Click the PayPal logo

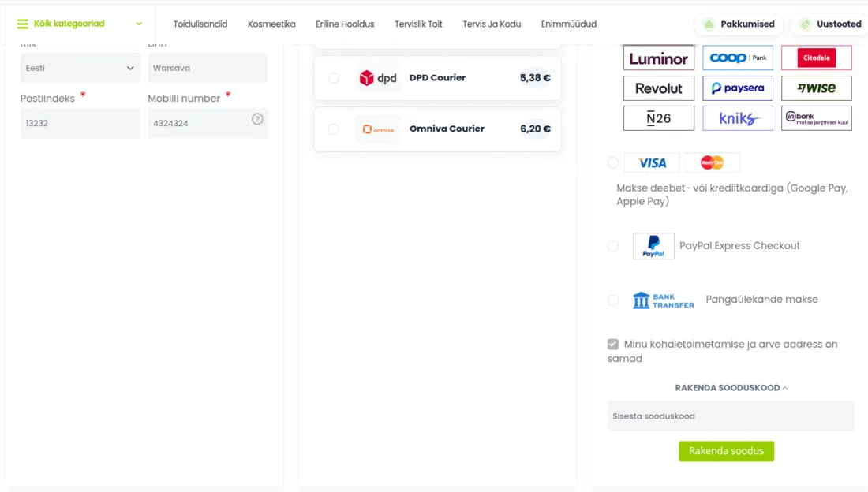click(654, 246)
